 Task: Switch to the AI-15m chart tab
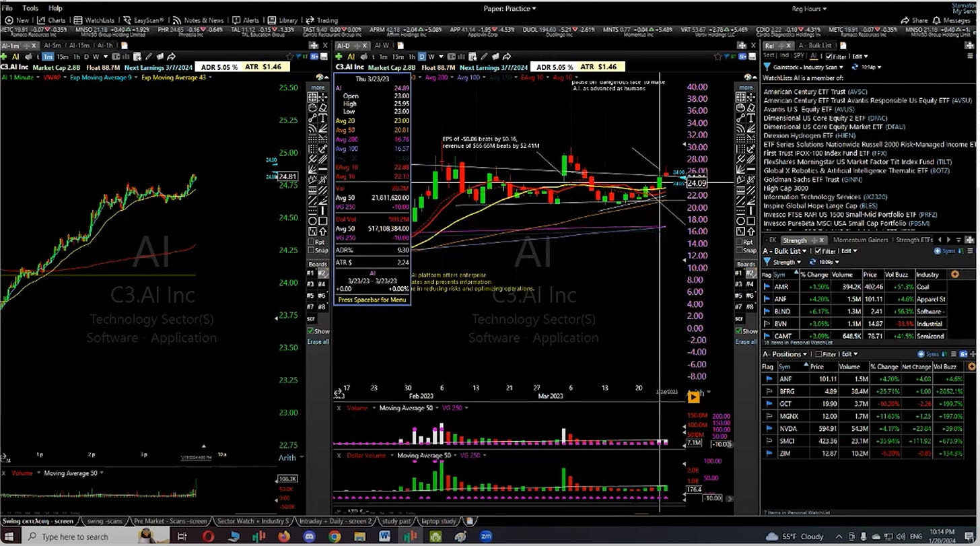(x=79, y=45)
